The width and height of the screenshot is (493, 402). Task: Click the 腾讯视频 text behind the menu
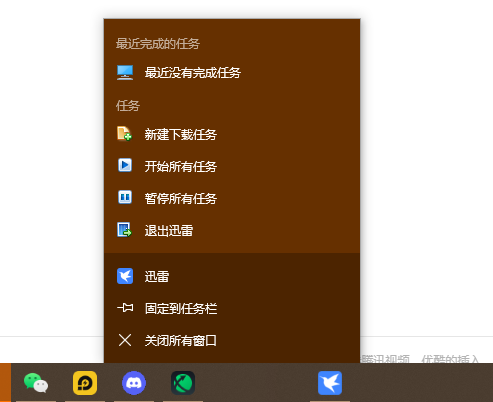[385, 359]
